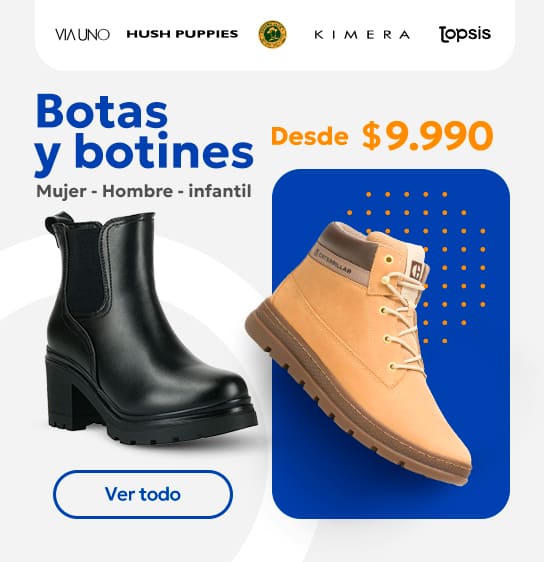Open the Topsis brand logo
This screenshot has width=544, height=562.
pos(464,34)
